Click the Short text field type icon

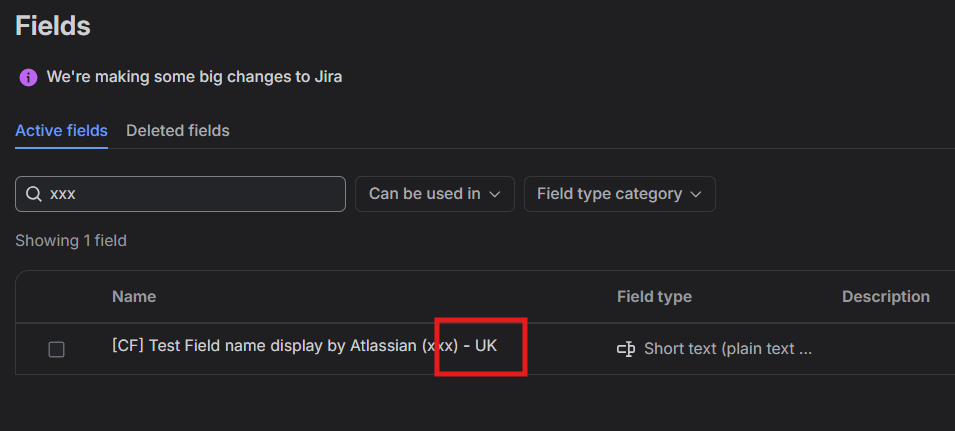coord(626,349)
